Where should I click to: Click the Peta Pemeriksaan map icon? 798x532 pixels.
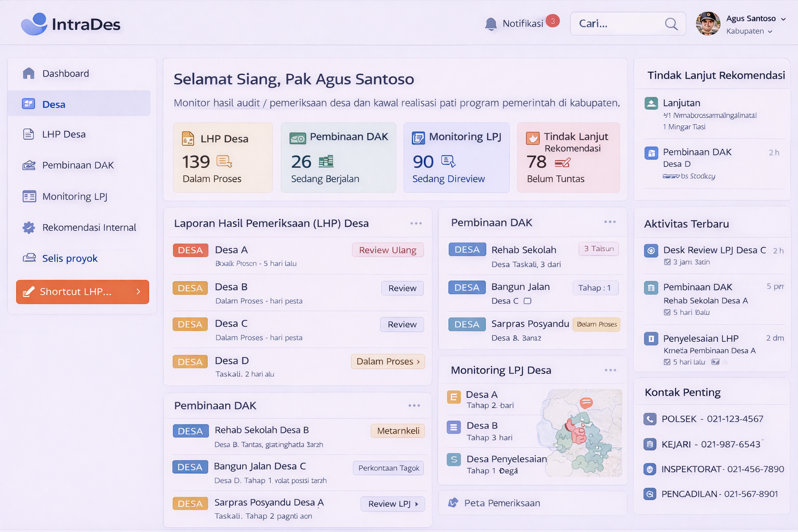454,503
